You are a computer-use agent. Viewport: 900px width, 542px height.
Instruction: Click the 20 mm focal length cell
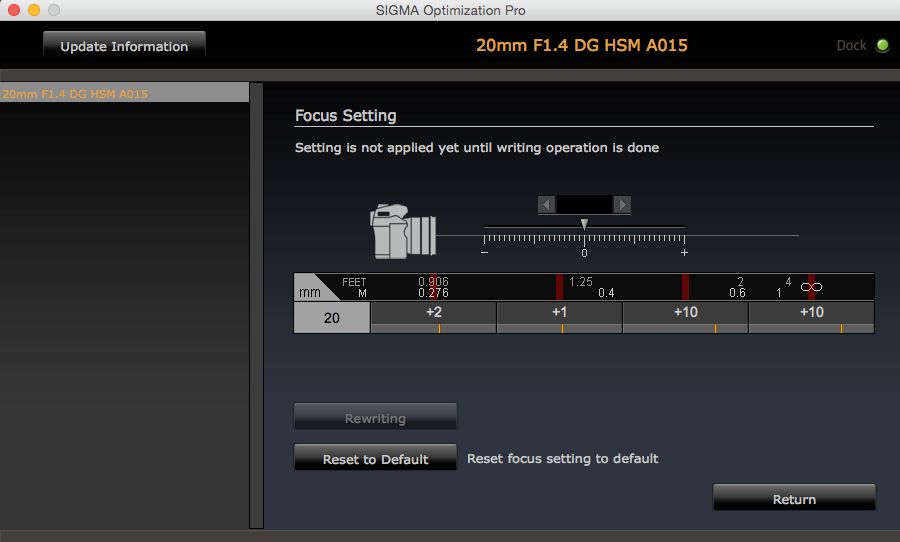[x=332, y=318]
